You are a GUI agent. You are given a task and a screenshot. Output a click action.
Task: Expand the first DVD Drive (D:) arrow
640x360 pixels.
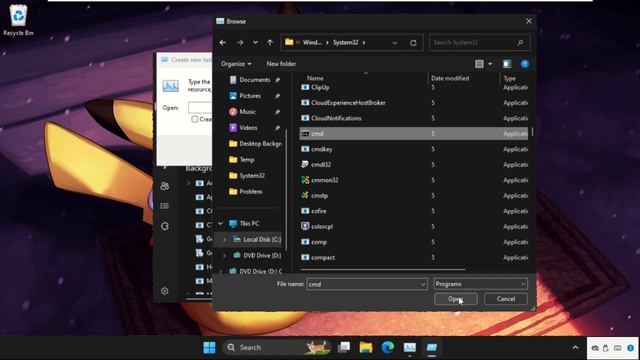pyautogui.click(x=224, y=256)
